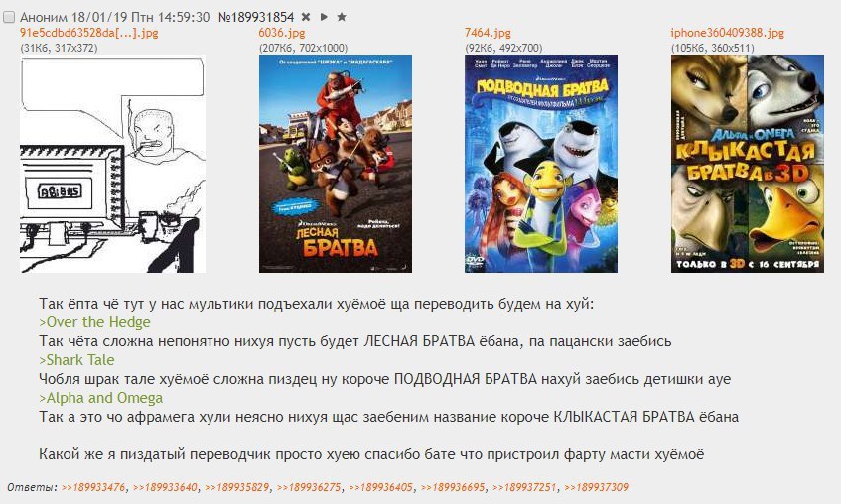
Task: Tick the post selection checkbox
Action: pos(9,17)
